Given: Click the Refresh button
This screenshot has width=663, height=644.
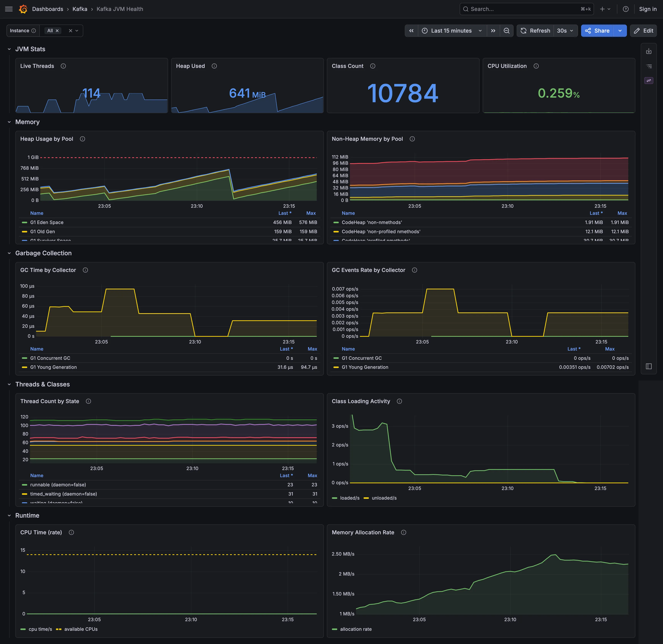Looking at the screenshot, I should [535, 31].
